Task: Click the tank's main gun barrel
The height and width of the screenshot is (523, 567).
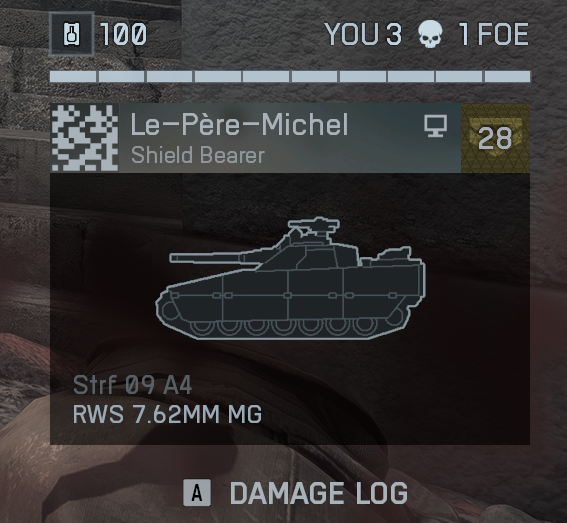Action: [214, 258]
